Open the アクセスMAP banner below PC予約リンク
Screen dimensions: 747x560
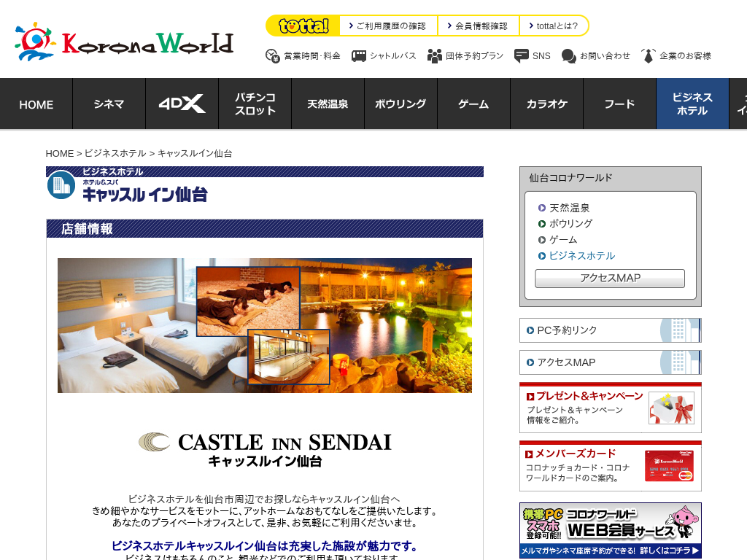pyautogui.click(x=611, y=362)
